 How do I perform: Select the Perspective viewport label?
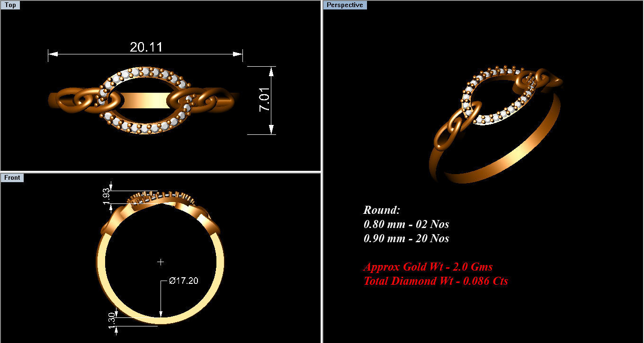tap(346, 5)
